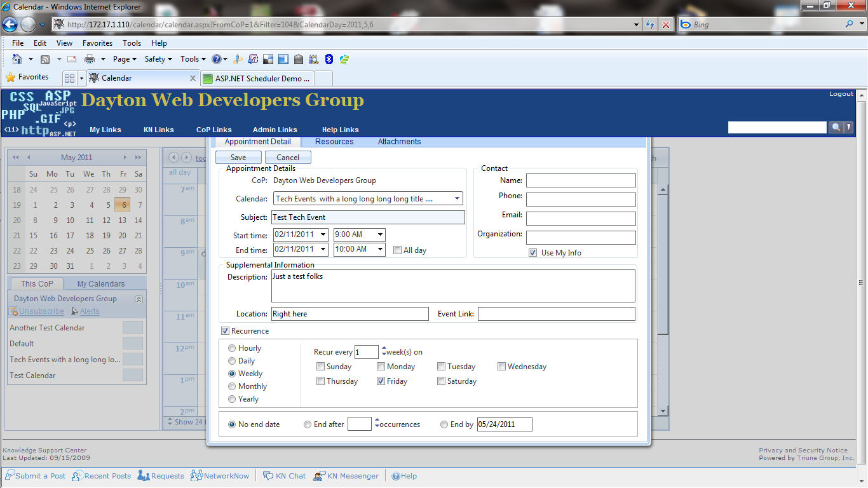The image size is (868, 488).
Task: Click the Print icon in IE toolbar
Action: pos(90,59)
